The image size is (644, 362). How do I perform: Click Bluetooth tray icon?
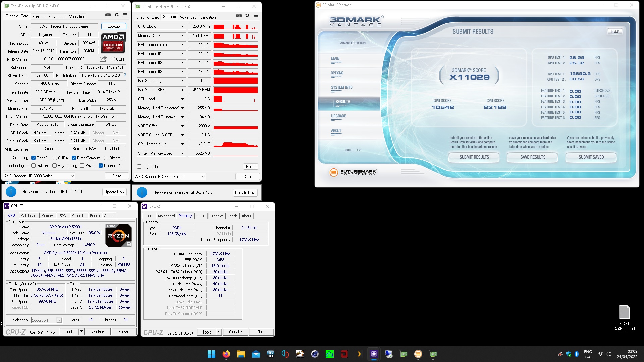(577, 354)
